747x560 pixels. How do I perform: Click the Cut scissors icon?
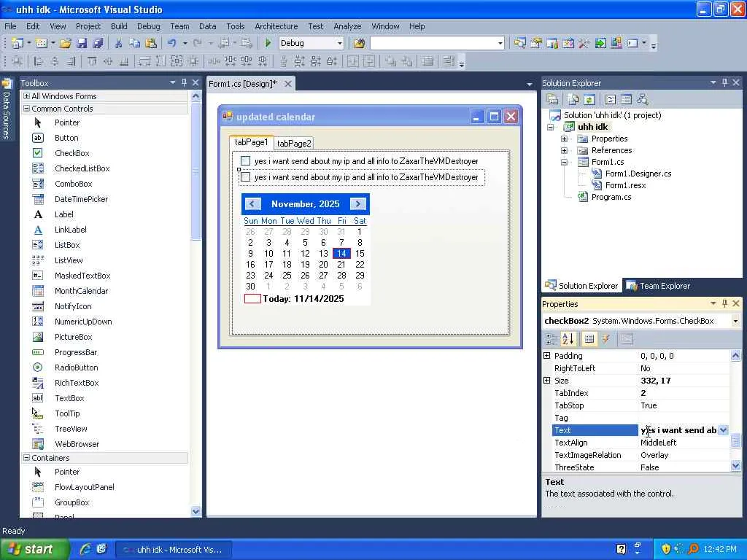click(119, 43)
